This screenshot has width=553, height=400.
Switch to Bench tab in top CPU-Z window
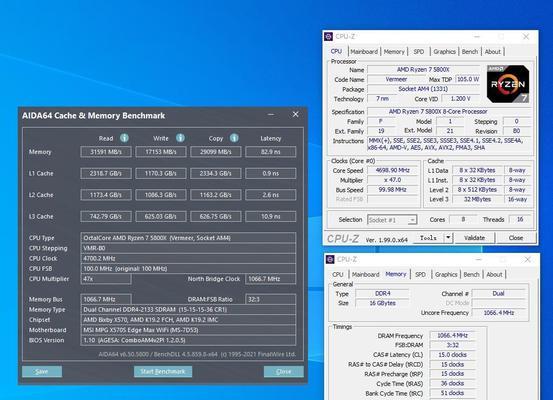click(470, 51)
